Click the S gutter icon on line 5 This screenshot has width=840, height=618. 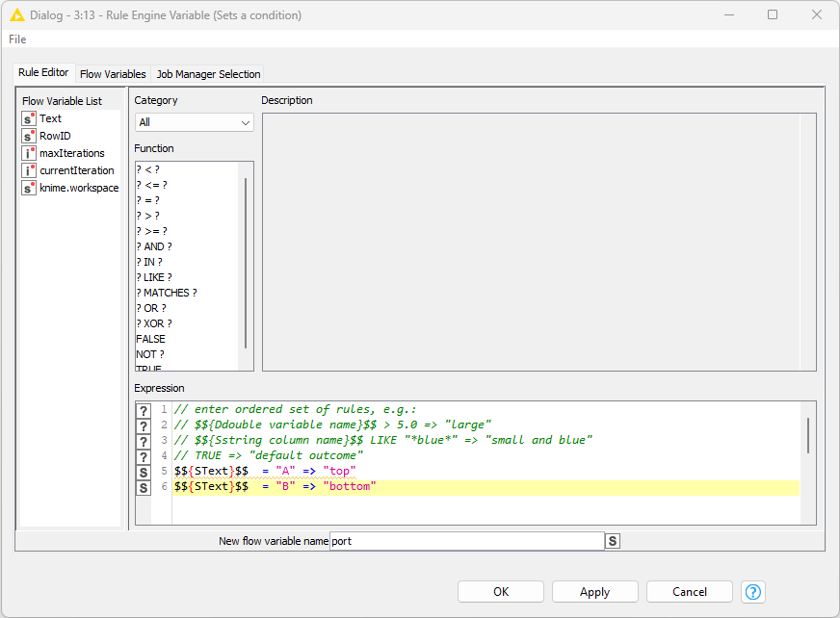[143, 473]
